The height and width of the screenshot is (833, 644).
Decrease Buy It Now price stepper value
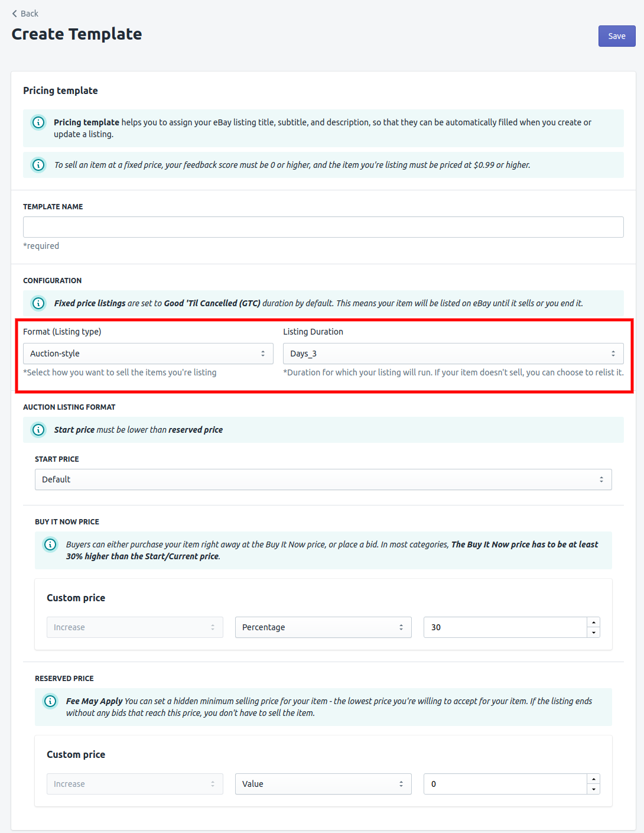[x=594, y=633]
